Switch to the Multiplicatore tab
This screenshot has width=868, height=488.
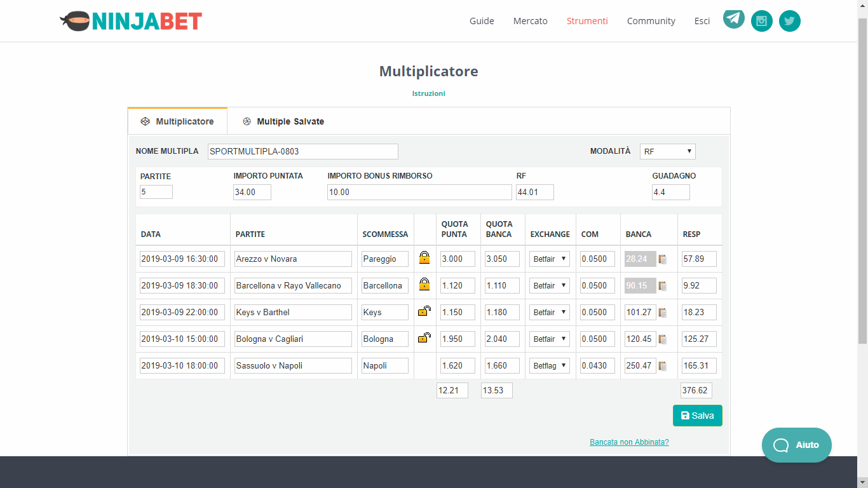pos(177,121)
